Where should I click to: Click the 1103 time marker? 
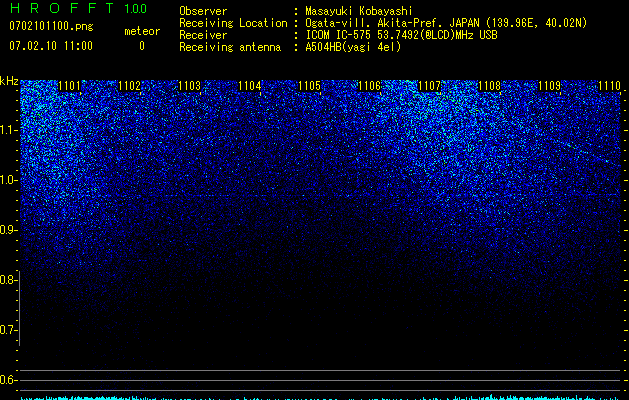[189, 86]
